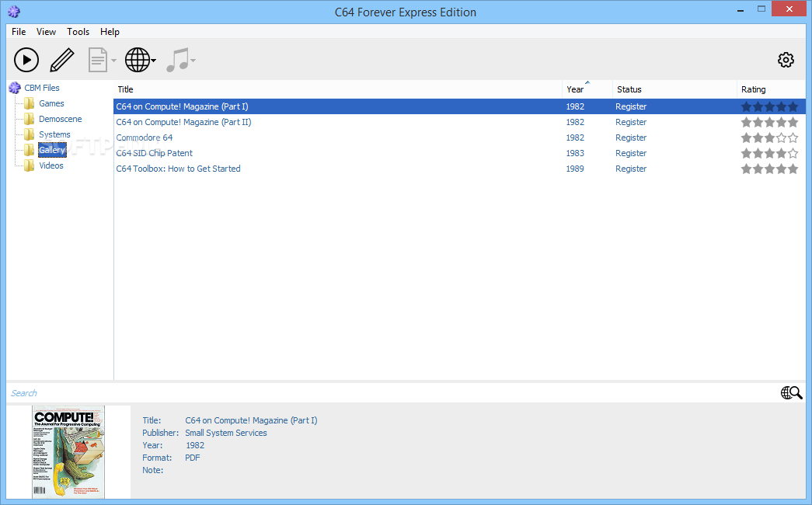Screen dimensions: 812x505
Task: Click the PDF format value
Action: pos(192,458)
